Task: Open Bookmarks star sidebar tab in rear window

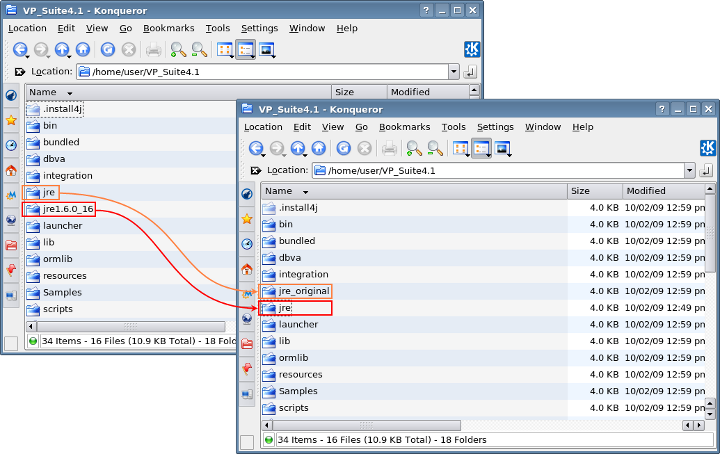Action: pyautogui.click(x=11, y=120)
